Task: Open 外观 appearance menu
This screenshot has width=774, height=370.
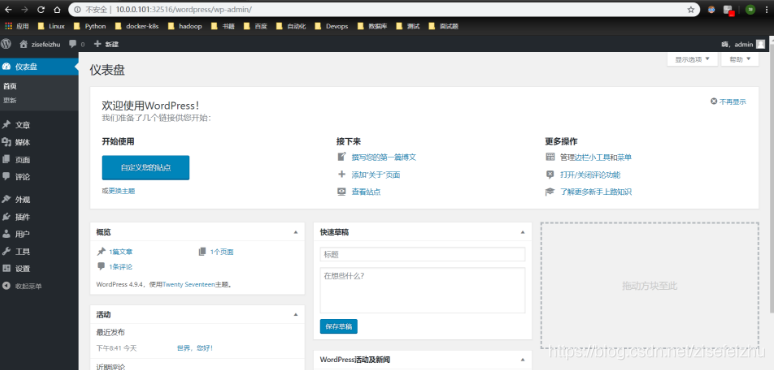Action: [39, 200]
